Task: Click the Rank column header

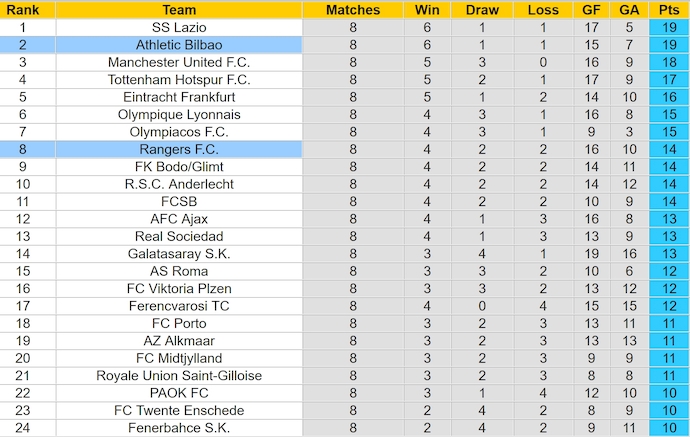Action: click(x=22, y=10)
